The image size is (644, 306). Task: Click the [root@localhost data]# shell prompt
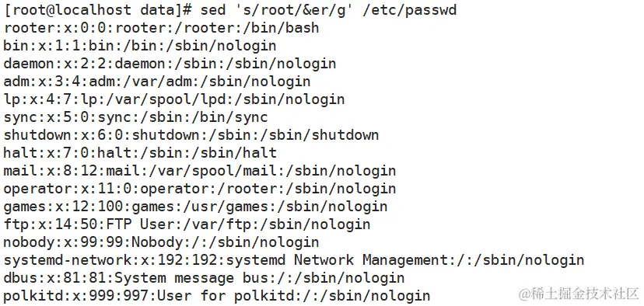coord(98,10)
